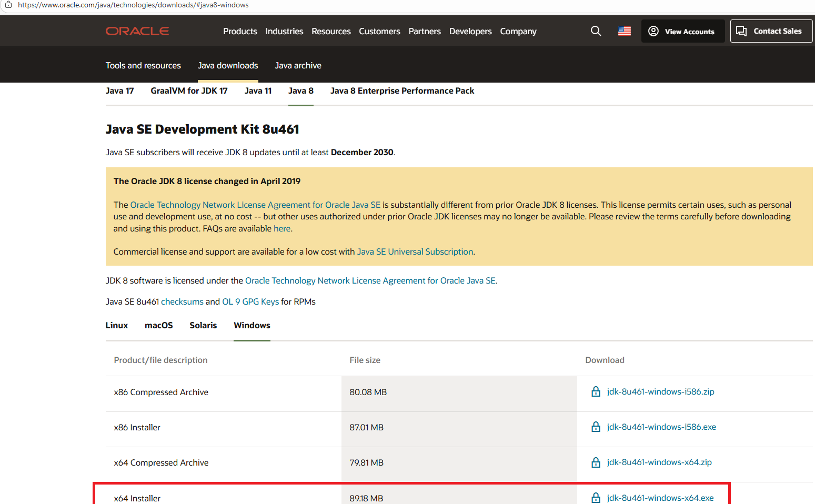The width and height of the screenshot is (815, 504).
Task: Switch to the Linux OS tab
Action: tap(117, 325)
